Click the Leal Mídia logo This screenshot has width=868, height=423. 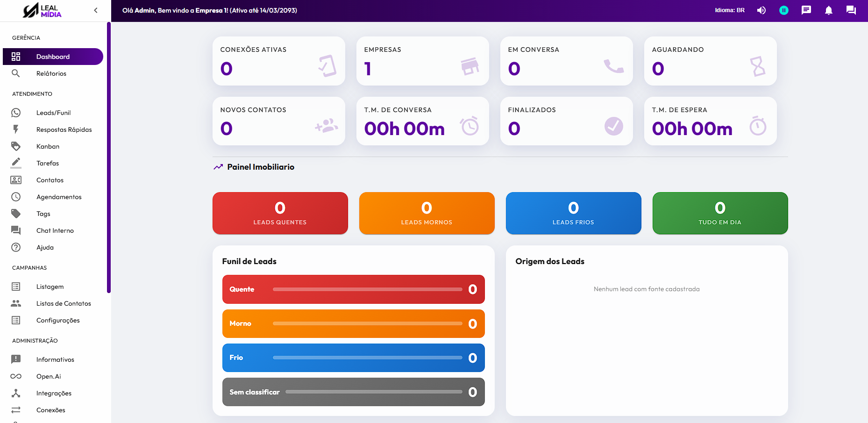pos(43,10)
